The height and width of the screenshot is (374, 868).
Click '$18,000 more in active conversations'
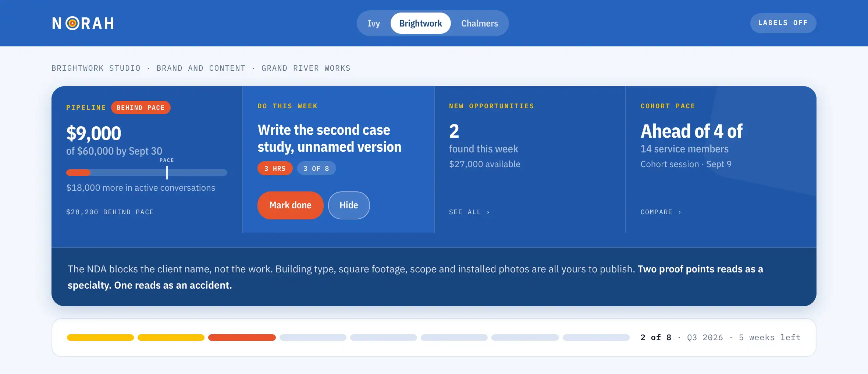click(x=140, y=188)
